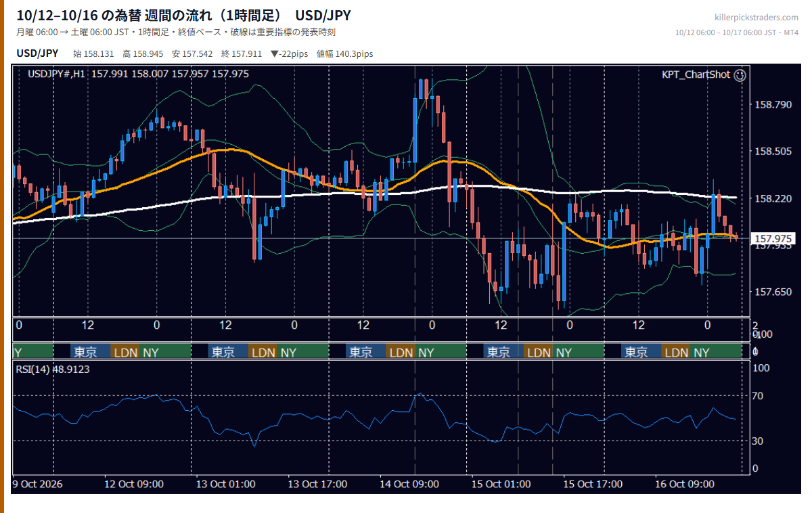Click the '16 Oct 09:00' time axis label

point(685,484)
